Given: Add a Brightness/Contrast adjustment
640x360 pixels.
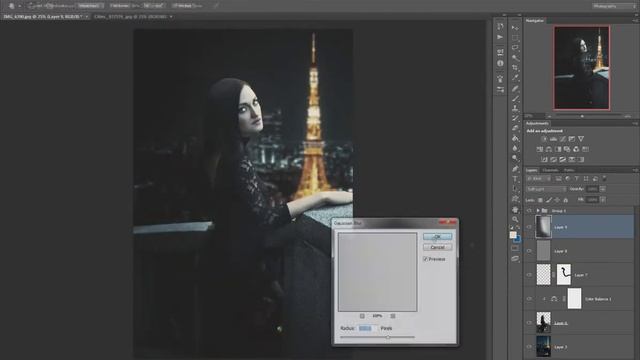Looking at the screenshot, I should pos(544,139).
